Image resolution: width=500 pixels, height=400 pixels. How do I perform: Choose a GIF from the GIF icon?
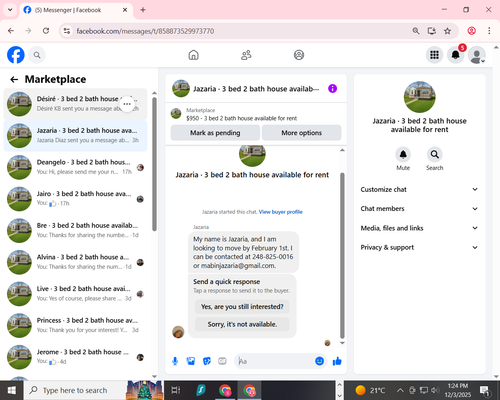[222, 361]
